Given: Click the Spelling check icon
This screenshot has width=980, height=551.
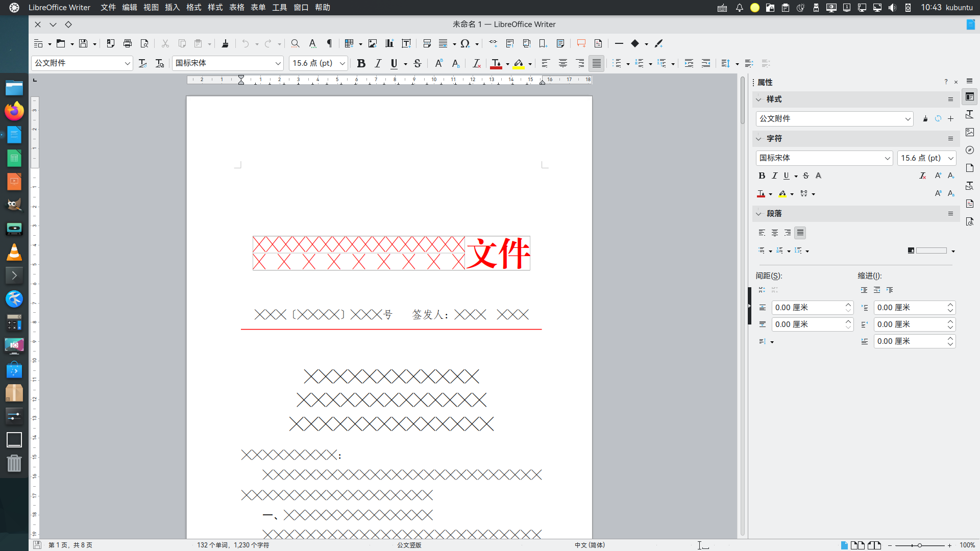Looking at the screenshot, I should 312,43.
